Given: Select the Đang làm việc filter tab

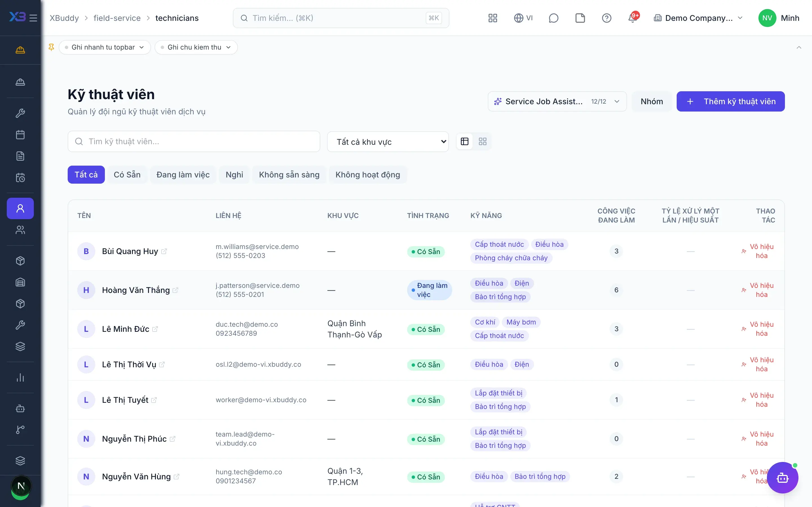Looking at the screenshot, I should point(183,175).
